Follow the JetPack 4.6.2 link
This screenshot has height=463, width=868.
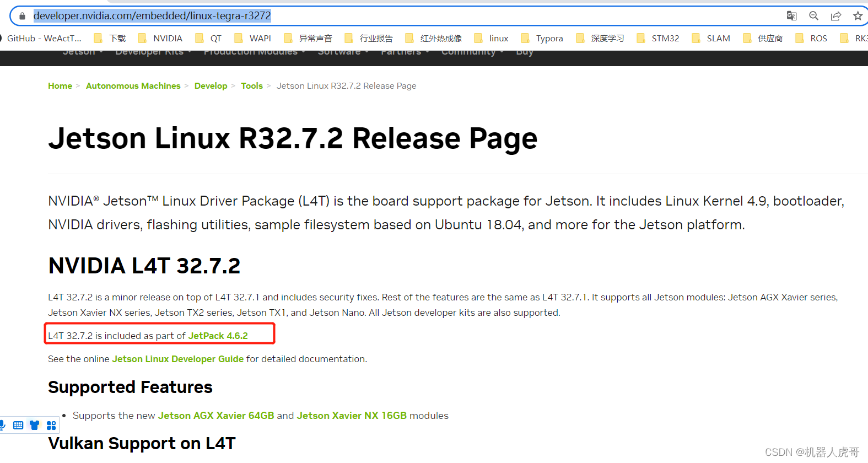(x=218, y=336)
